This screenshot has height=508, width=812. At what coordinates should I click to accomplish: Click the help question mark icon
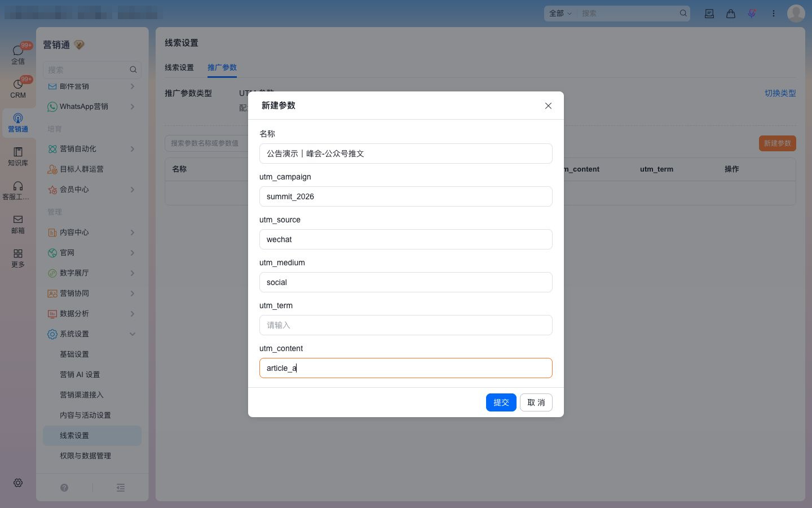pos(64,488)
